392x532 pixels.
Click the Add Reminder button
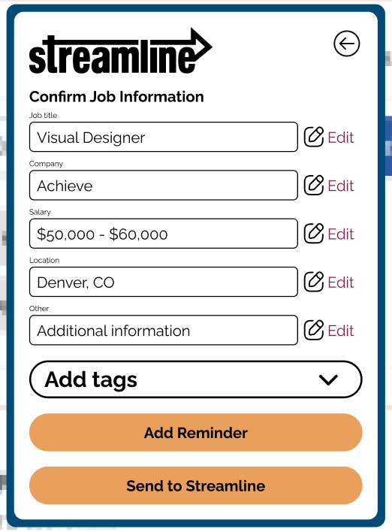click(x=196, y=433)
